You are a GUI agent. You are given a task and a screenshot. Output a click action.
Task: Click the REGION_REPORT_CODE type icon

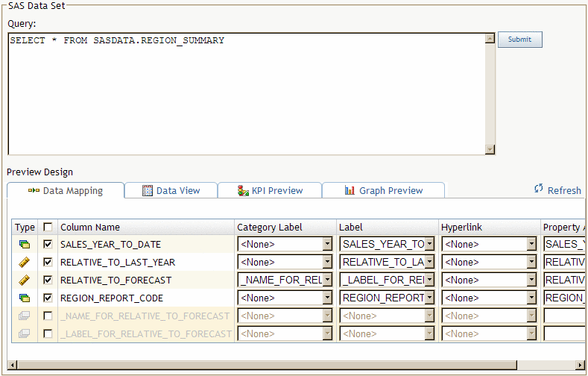pos(25,298)
